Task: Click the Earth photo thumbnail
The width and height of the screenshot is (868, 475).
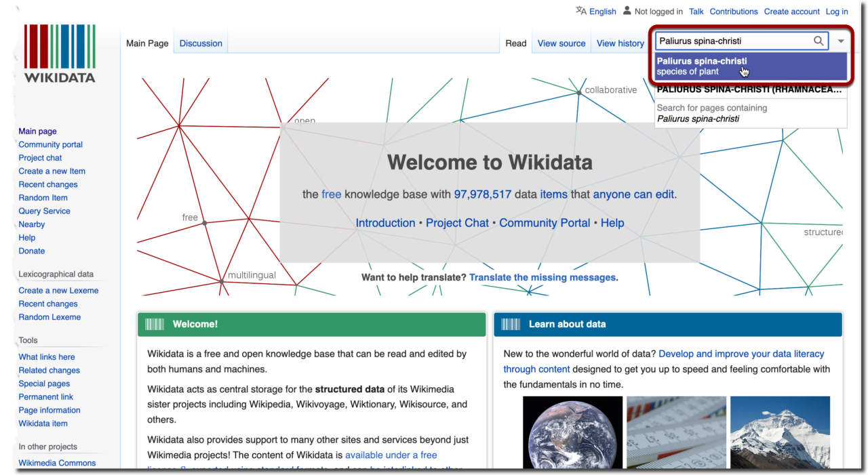Action: click(572, 434)
